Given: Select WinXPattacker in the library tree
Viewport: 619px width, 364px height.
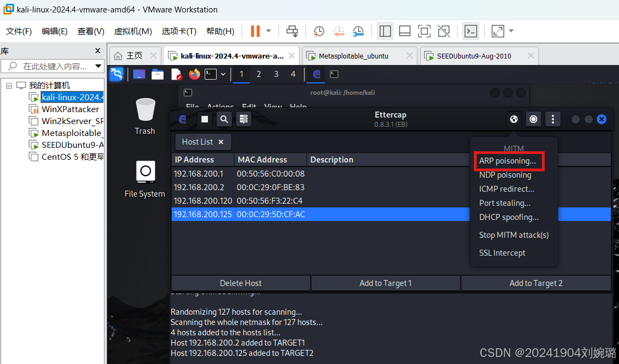Looking at the screenshot, I should (70, 109).
